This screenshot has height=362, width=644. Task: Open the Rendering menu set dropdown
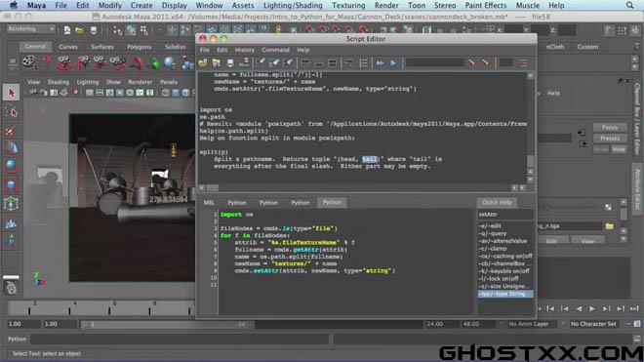(31, 29)
